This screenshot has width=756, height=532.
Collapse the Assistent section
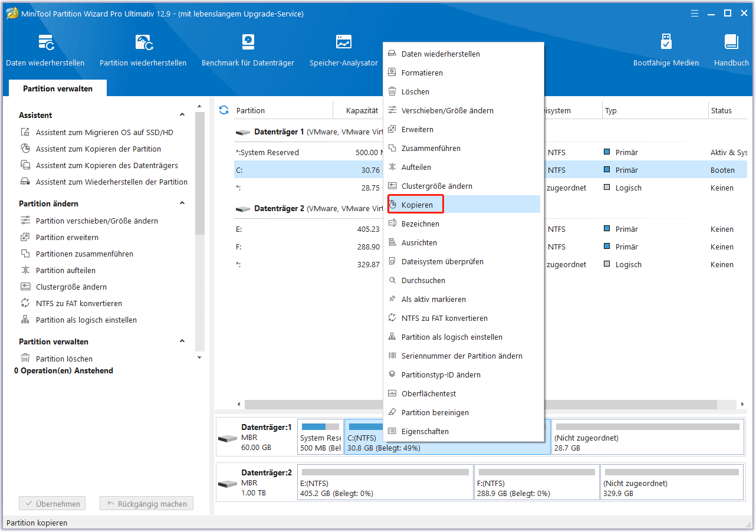click(x=182, y=115)
